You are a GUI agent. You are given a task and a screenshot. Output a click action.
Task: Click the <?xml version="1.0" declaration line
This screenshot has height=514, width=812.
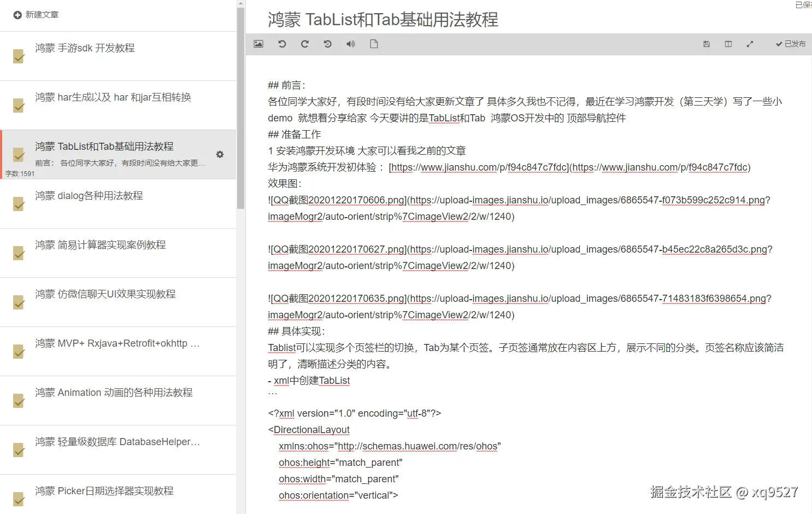355,413
